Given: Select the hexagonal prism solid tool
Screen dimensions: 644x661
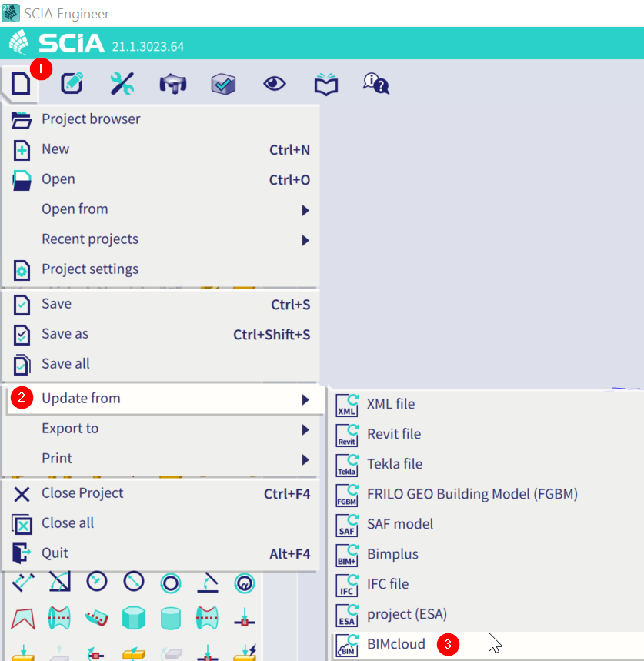Looking at the screenshot, I should coord(134,619).
